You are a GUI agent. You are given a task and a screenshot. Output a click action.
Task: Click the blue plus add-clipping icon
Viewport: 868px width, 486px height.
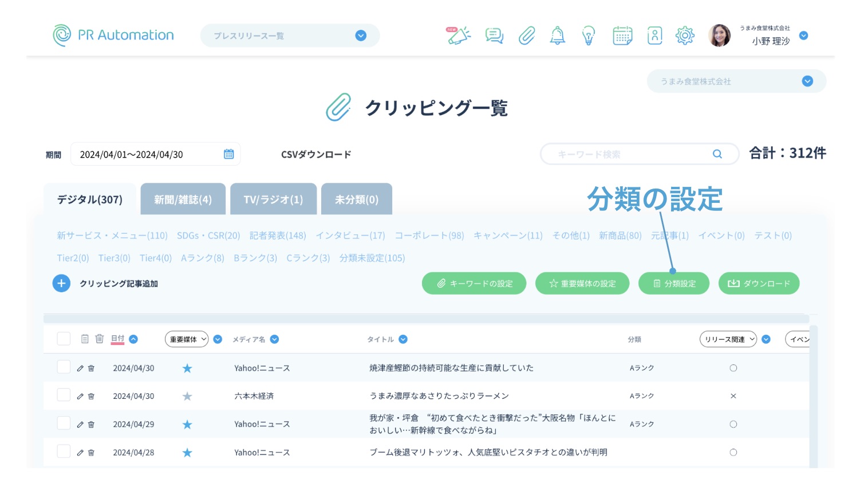pyautogui.click(x=61, y=283)
